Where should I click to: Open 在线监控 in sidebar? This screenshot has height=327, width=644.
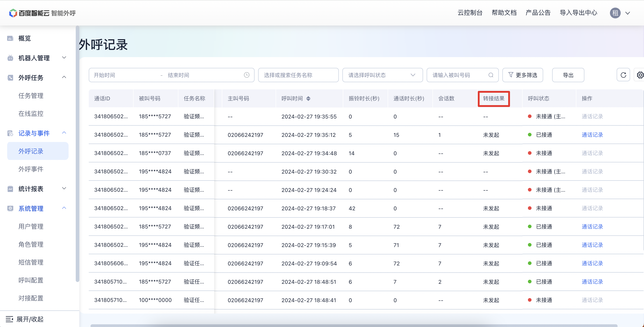click(31, 114)
